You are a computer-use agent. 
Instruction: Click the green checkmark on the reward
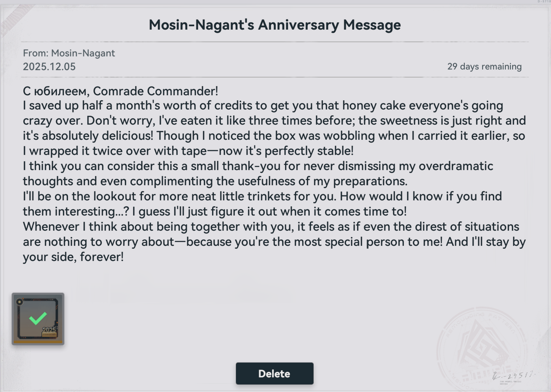pyautogui.click(x=38, y=318)
